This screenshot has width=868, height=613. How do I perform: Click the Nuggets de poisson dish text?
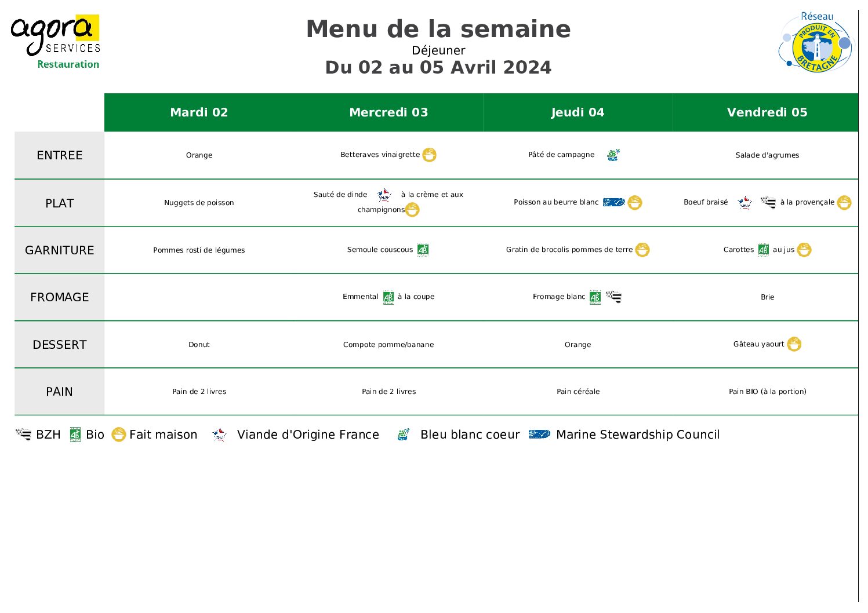pyautogui.click(x=199, y=203)
